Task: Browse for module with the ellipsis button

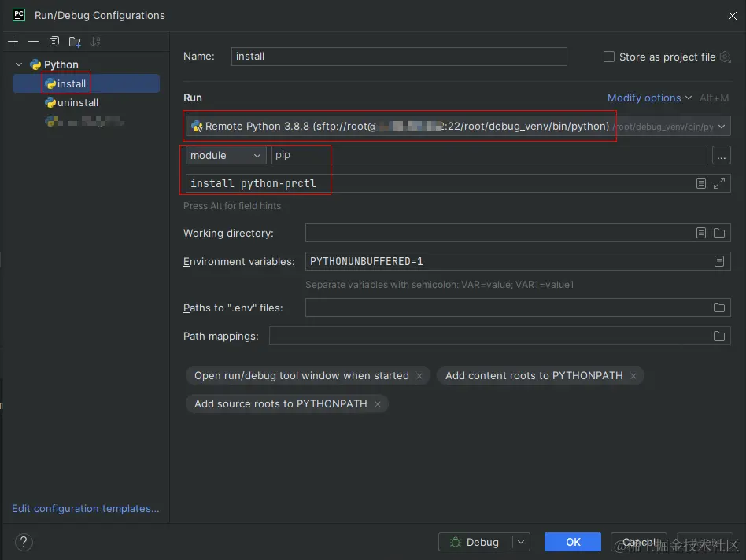Action: point(721,156)
